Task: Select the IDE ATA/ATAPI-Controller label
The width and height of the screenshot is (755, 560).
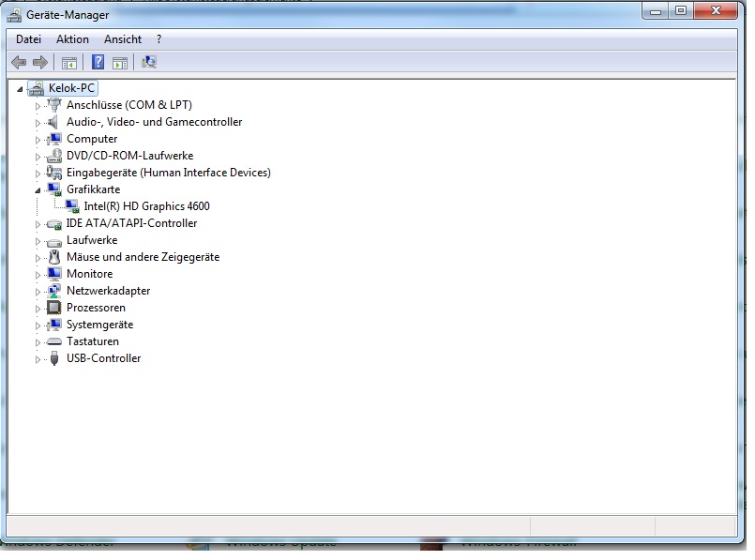Action: 131,223
